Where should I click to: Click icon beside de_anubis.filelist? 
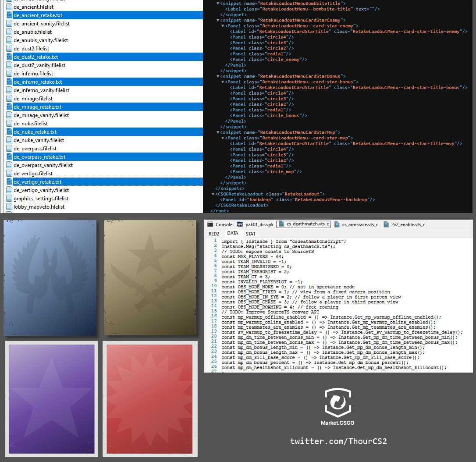click(x=9, y=32)
